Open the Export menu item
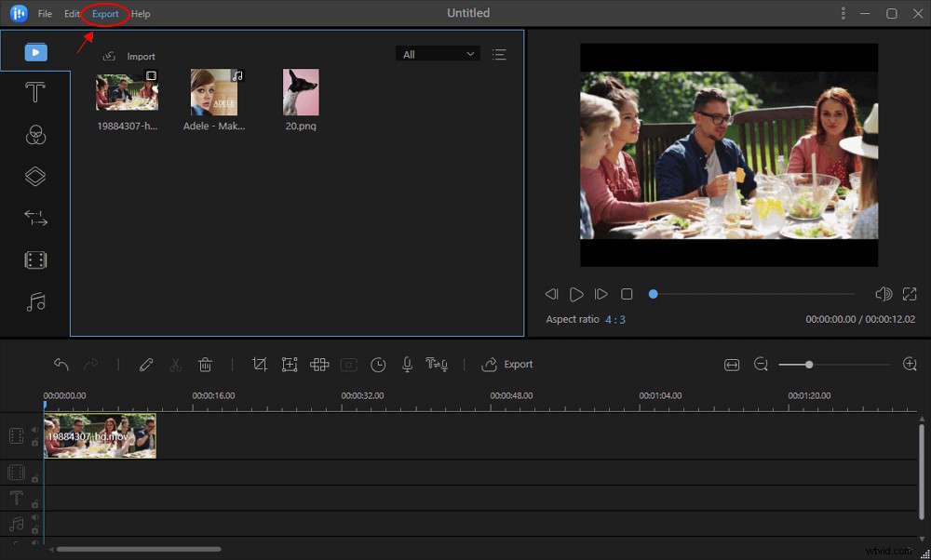Viewport: 931px width, 560px height. [104, 13]
